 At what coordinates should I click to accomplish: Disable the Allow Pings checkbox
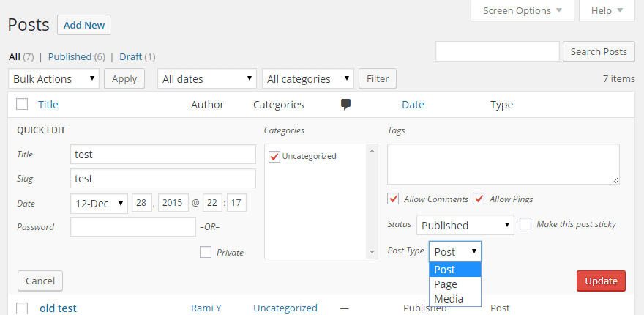(479, 199)
